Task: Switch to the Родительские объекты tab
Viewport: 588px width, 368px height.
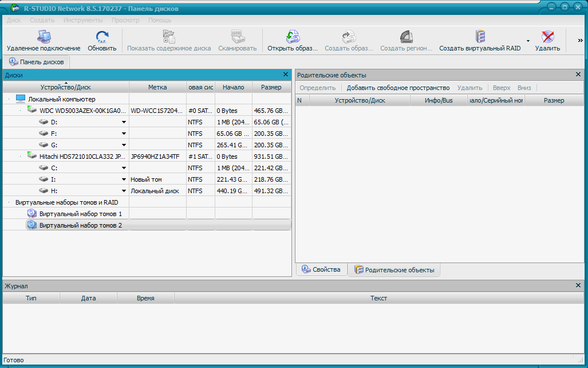Action: [394, 270]
